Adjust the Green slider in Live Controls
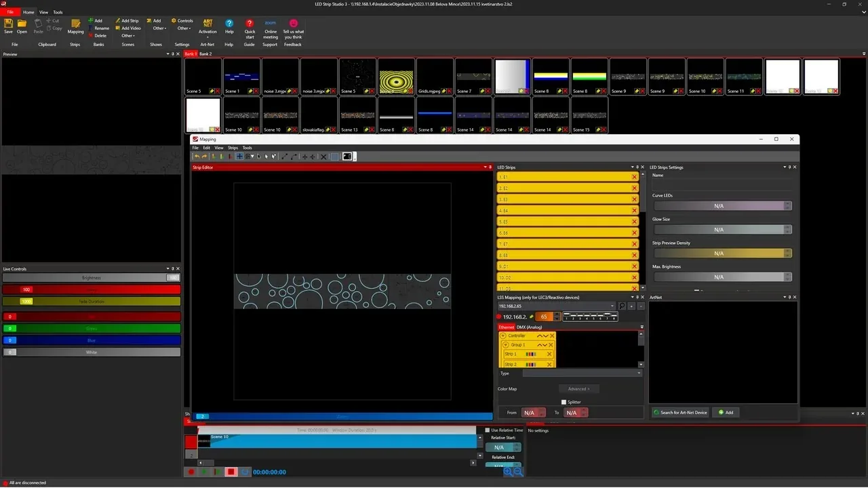 92,328
